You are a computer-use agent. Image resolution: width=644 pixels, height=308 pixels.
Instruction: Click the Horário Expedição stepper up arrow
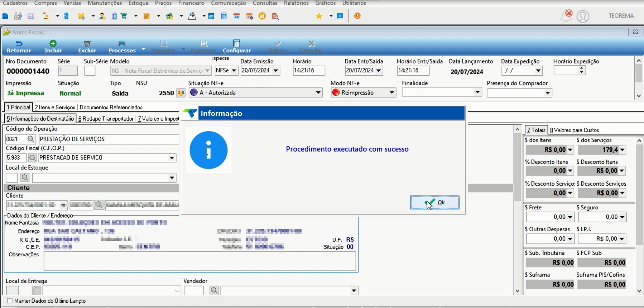pos(581,68)
